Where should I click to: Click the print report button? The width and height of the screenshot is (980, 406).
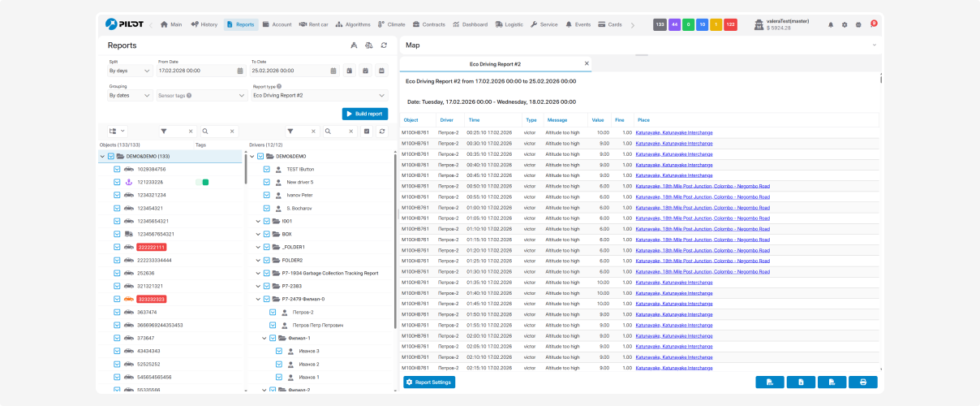[x=863, y=382]
